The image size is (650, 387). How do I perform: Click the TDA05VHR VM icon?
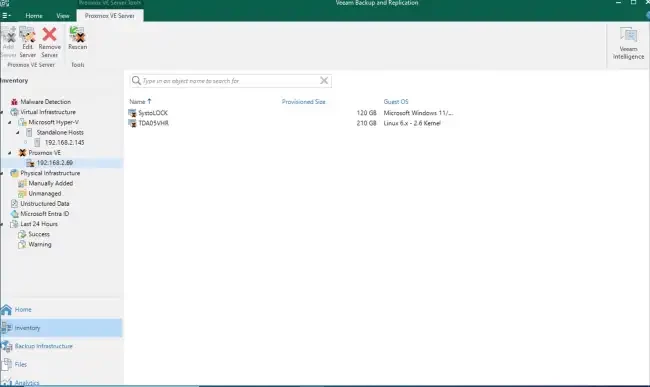click(x=132, y=123)
